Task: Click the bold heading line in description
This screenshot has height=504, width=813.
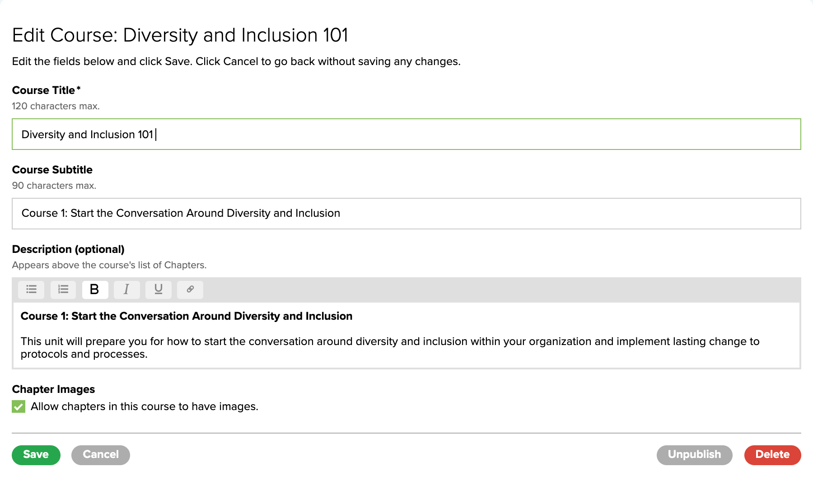Action: tap(186, 317)
